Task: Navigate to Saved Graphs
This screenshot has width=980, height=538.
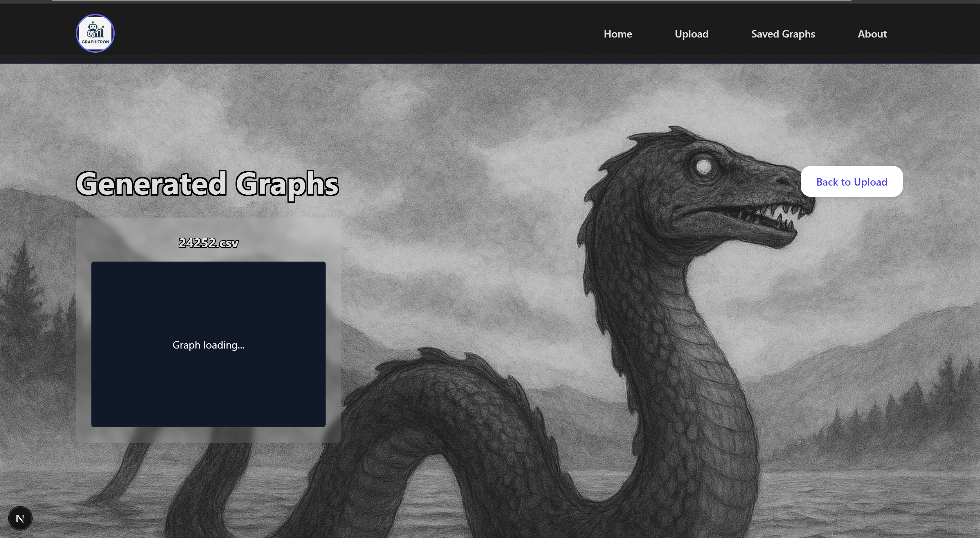Action: tap(783, 34)
